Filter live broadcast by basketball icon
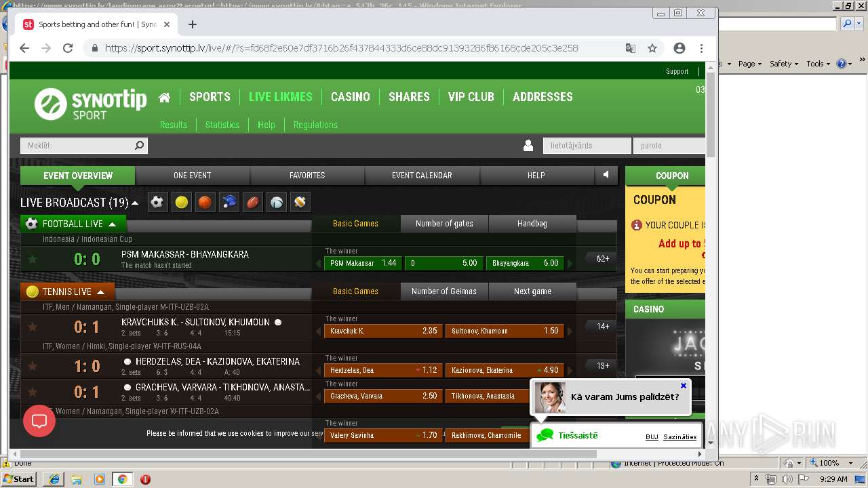 pos(205,202)
